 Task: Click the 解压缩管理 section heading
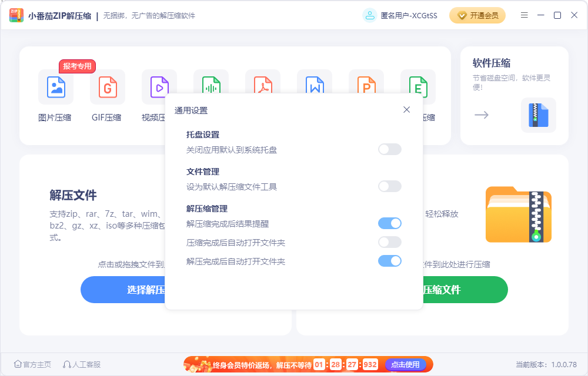207,209
